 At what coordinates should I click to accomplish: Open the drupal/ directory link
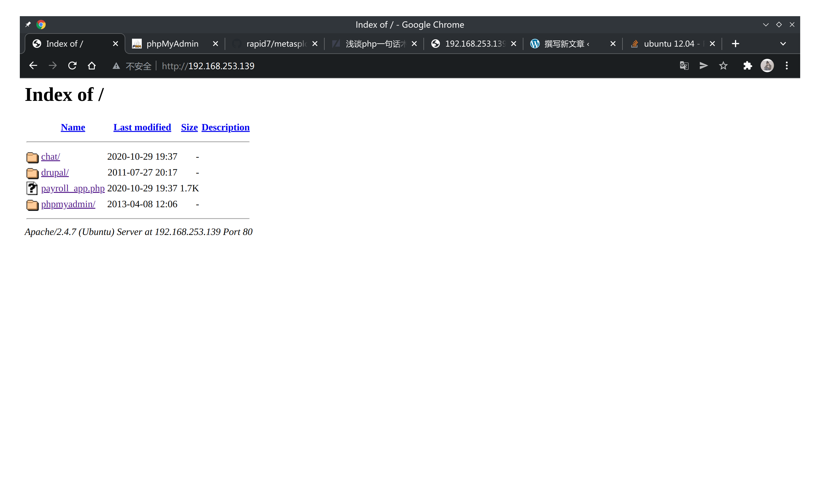coord(55,172)
